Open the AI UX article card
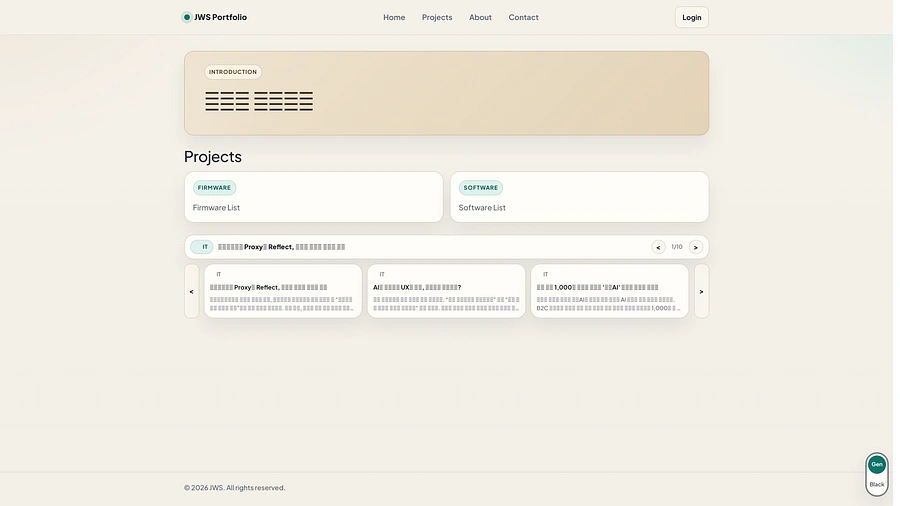 point(446,291)
